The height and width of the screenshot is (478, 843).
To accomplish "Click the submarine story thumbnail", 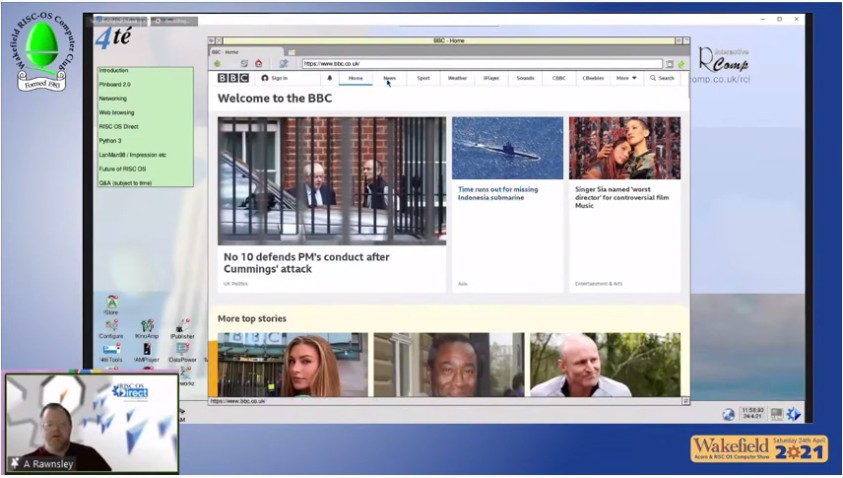I will 508,148.
